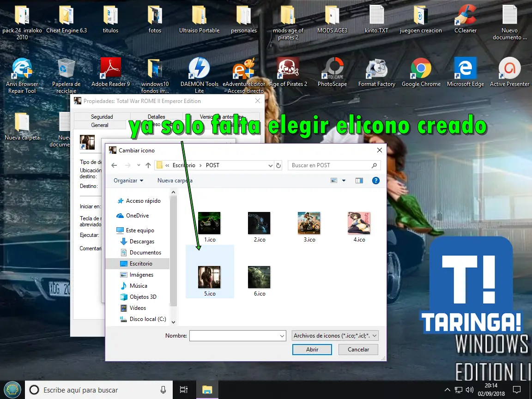This screenshot has height=399, width=532.
Task: Switch to General tab in Propiedades window
Action: (x=100, y=125)
